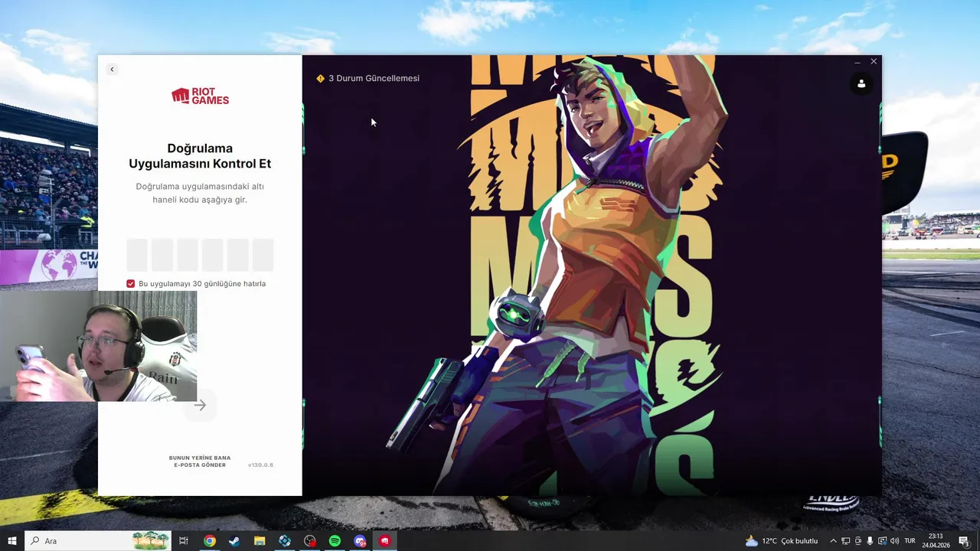Open the weather widget showing 12°C
Screen dimensions: 980x551
point(782,541)
